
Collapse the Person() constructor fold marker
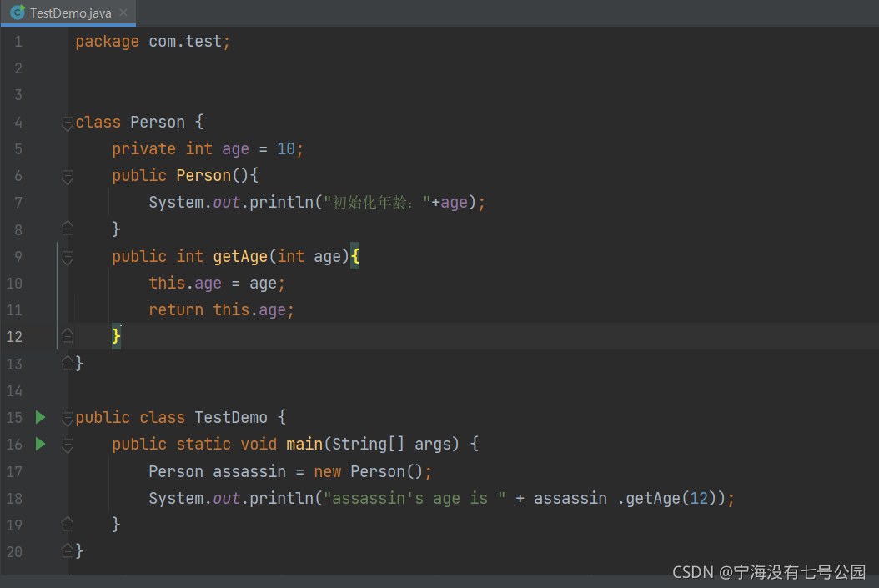point(68,177)
